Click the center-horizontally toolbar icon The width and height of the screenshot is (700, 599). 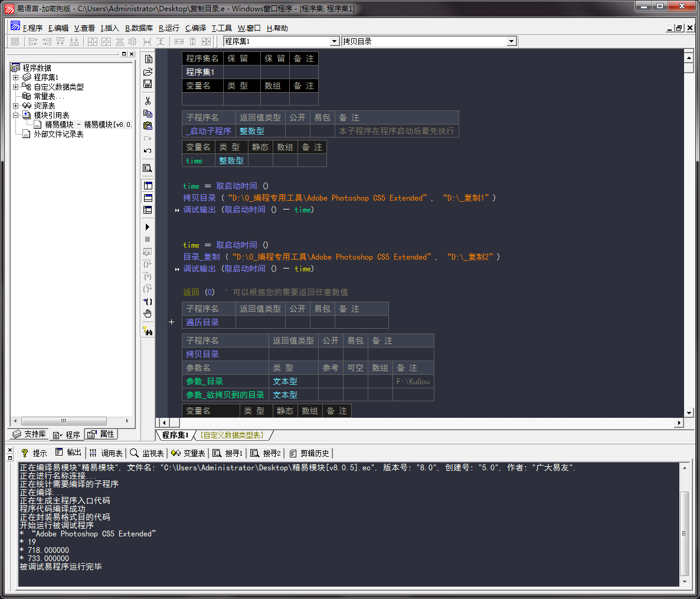pos(93,41)
